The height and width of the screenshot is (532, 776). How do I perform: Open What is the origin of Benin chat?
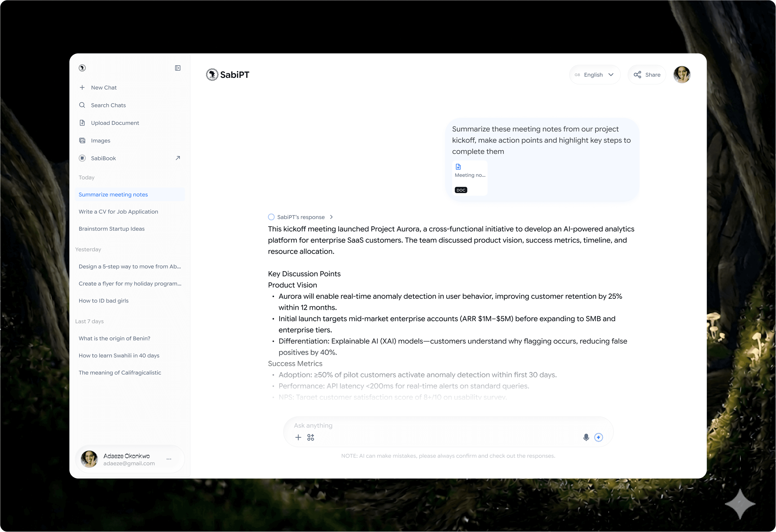click(x=130, y=339)
